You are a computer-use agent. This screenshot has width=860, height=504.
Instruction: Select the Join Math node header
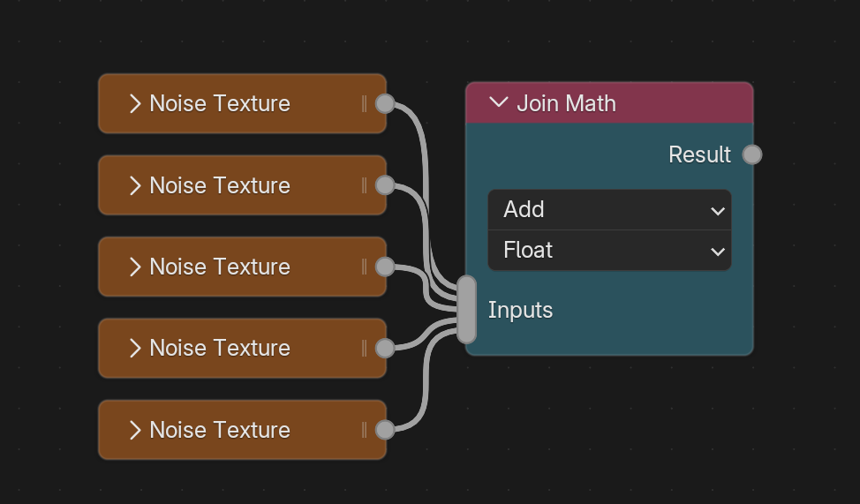coord(609,102)
